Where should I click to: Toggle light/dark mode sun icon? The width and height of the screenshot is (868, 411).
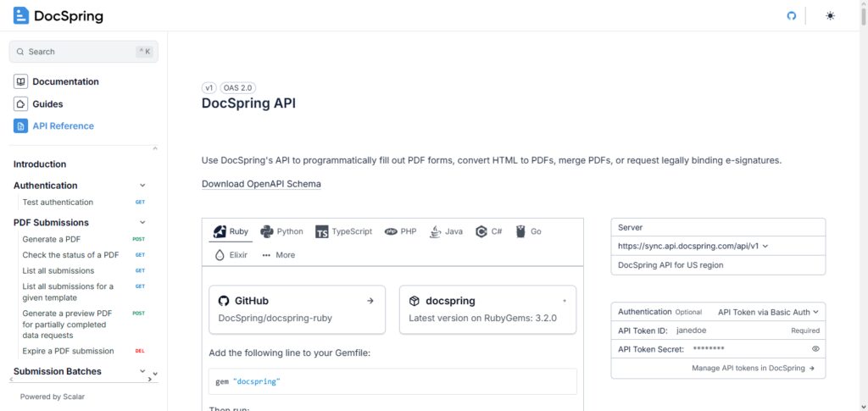click(830, 16)
